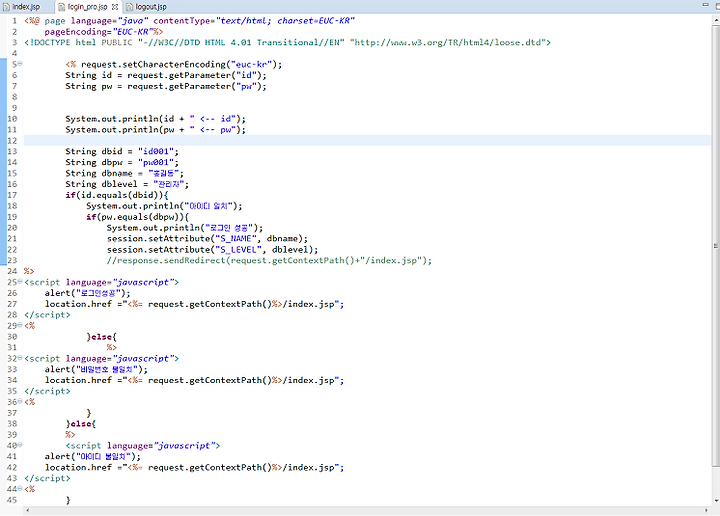Click System.out.println(pw + " <-- pw") line
Screen dimensions: 720x516
pyautogui.click(x=155, y=130)
